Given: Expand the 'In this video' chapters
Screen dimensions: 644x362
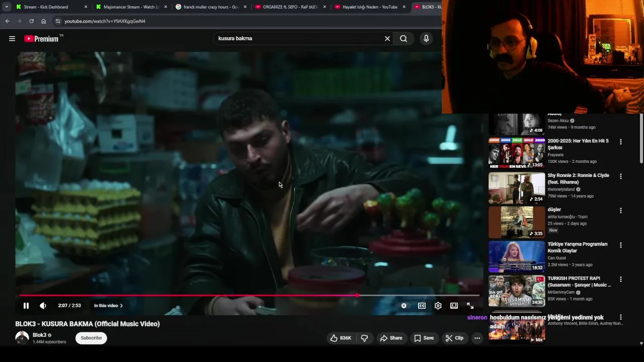Looking at the screenshot, I should (x=108, y=306).
